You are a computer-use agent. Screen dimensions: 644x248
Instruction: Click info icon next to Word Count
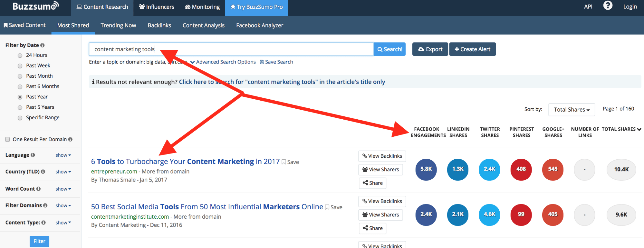pyautogui.click(x=38, y=189)
